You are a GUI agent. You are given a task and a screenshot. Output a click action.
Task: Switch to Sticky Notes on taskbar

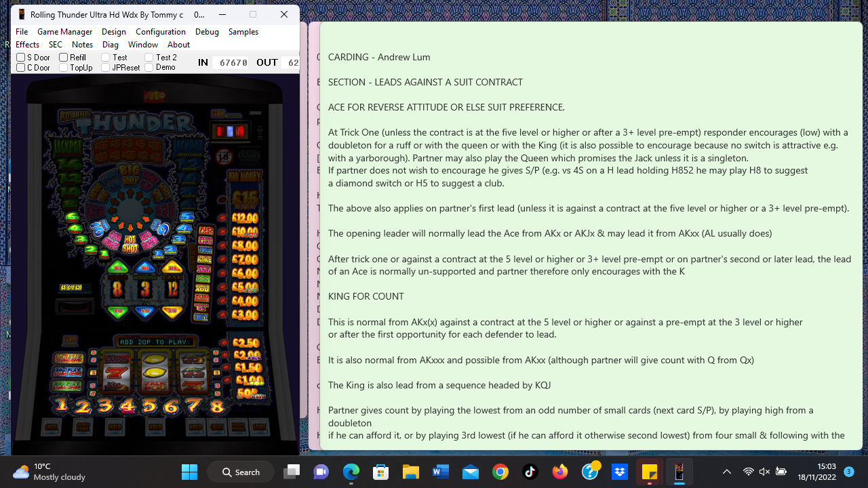(650, 472)
